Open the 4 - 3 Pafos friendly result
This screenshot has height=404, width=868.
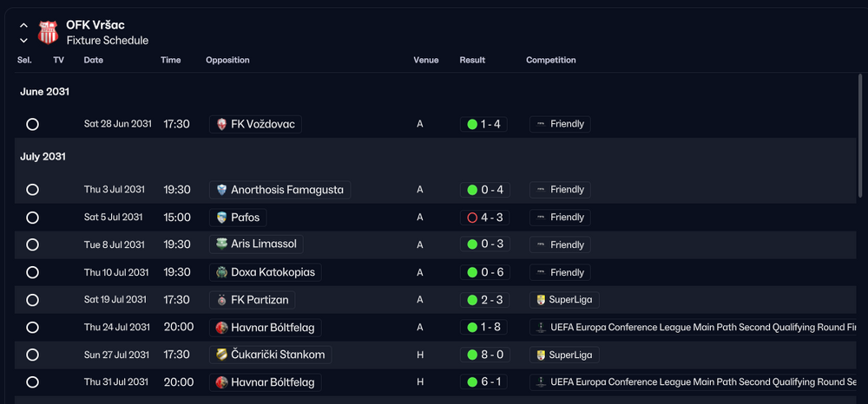pyautogui.click(x=484, y=218)
